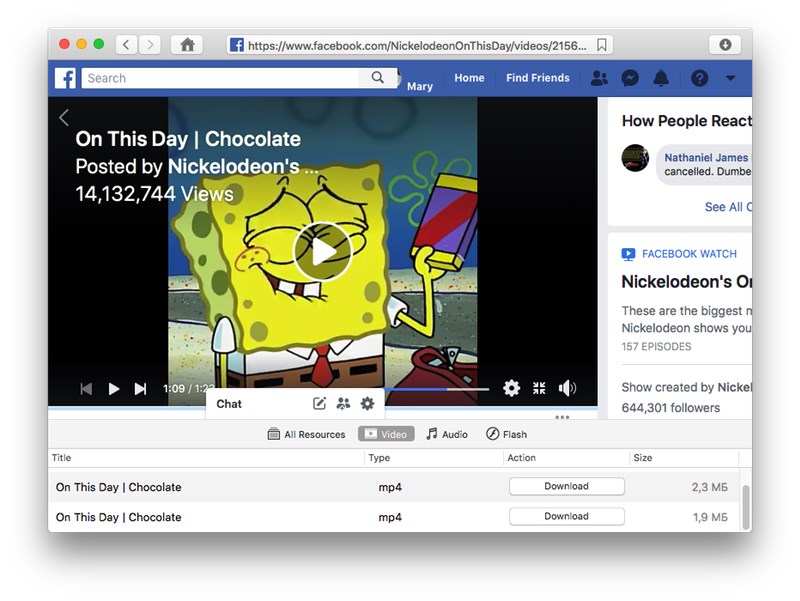Click the 14,132,744 Views text

(154, 194)
